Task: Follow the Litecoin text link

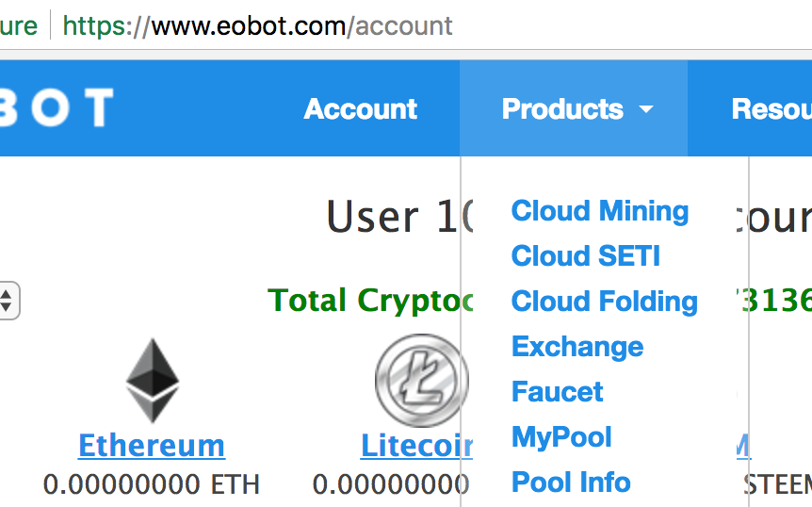Action: (x=416, y=445)
